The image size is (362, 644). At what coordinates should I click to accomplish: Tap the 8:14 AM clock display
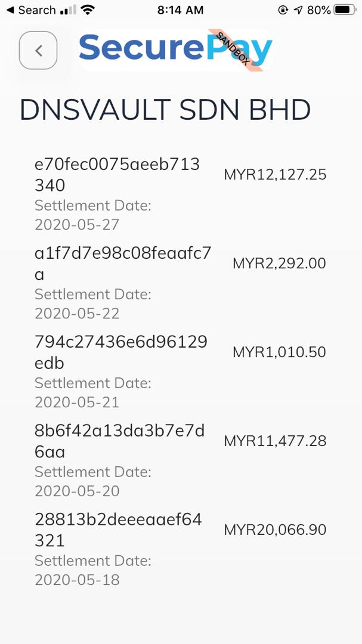click(181, 10)
